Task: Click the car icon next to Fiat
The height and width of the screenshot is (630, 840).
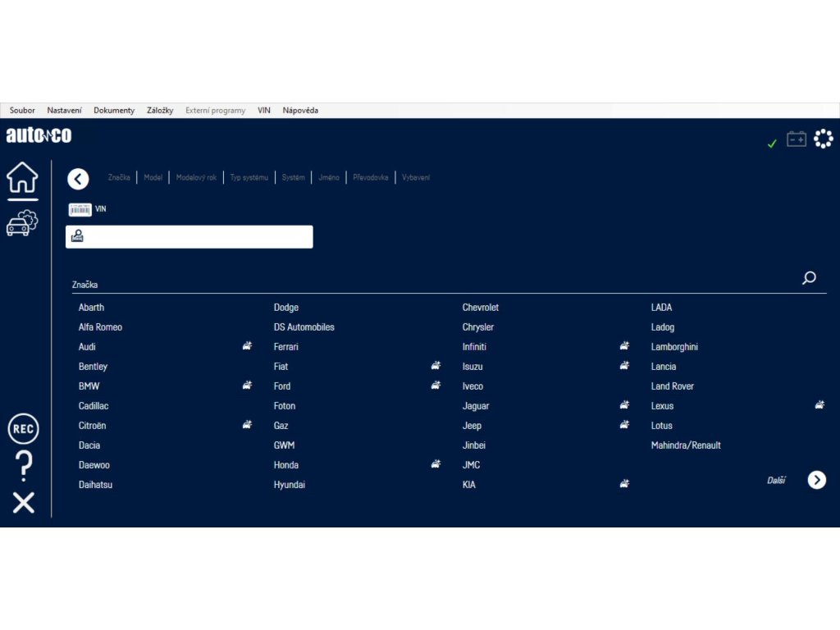Action: click(x=436, y=365)
